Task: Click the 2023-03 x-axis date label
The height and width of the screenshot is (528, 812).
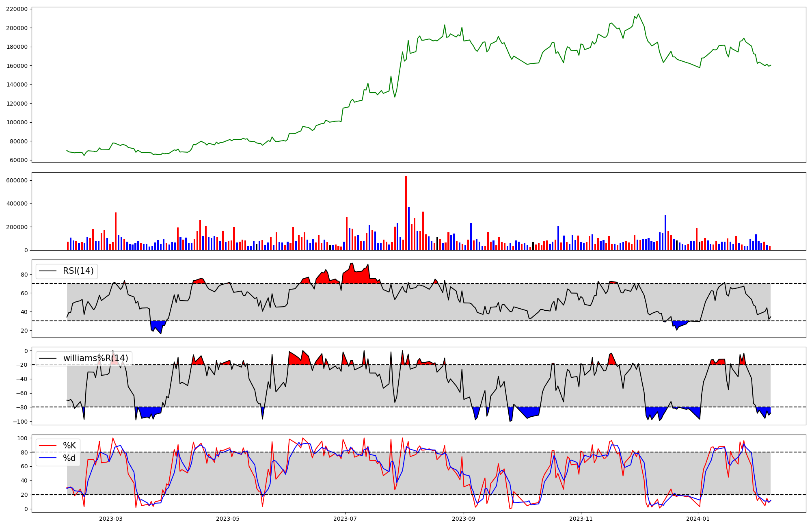Action: (110, 519)
